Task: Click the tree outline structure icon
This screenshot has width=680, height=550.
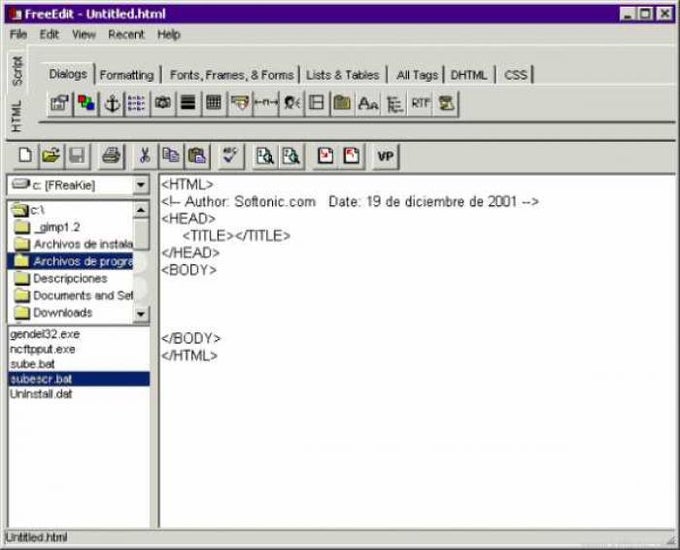Action: [x=394, y=104]
